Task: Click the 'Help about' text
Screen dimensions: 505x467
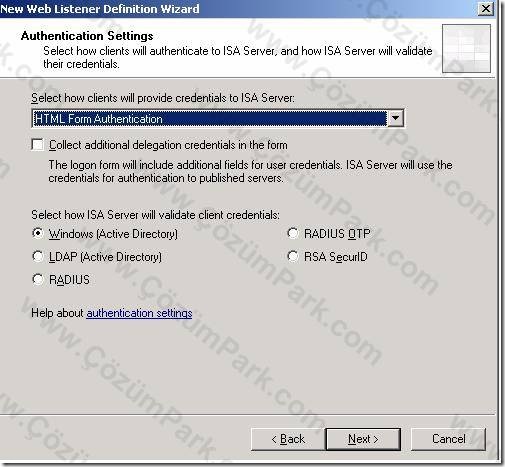Action: pyautogui.click(x=57, y=313)
